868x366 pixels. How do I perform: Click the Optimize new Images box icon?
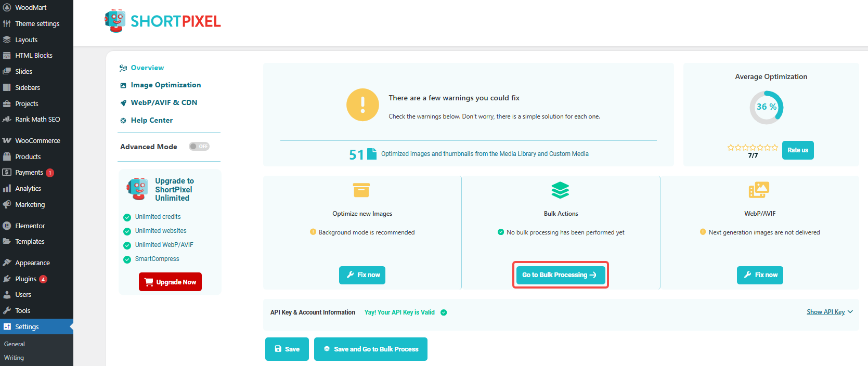tap(361, 190)
